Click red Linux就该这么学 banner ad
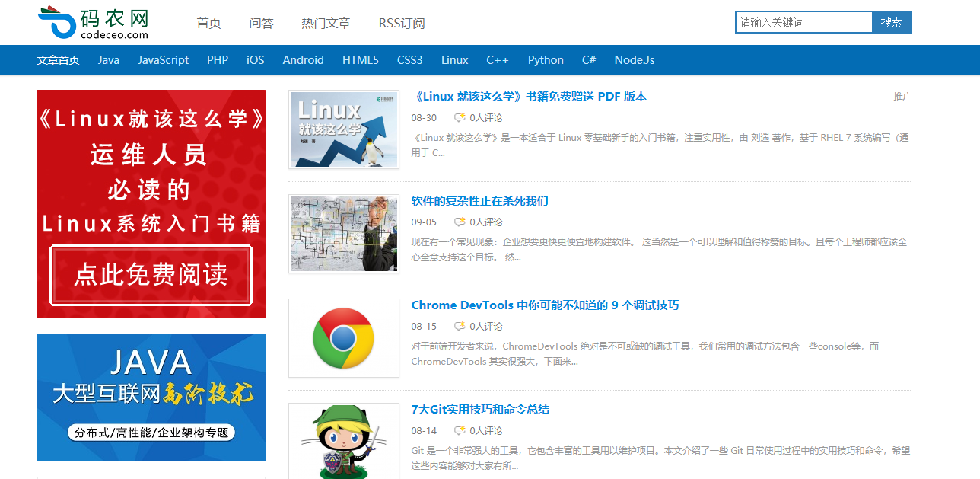This screenshot has width=980, height=479. point(151,204)
